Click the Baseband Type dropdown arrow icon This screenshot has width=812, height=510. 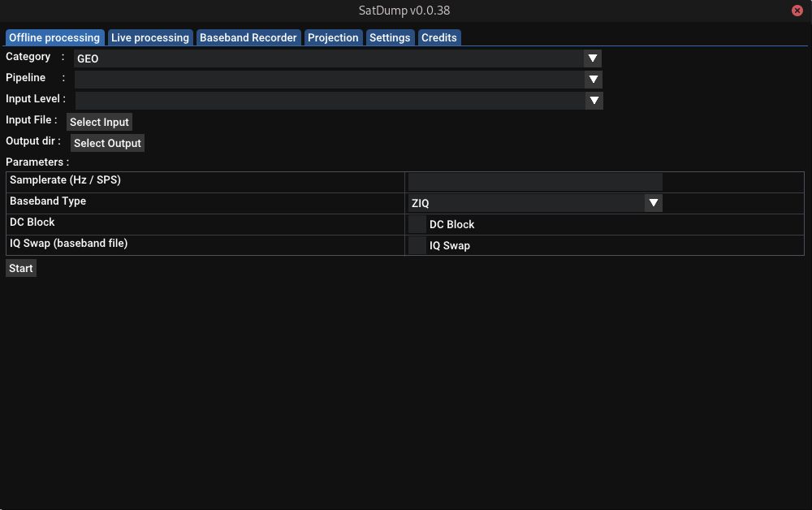(654, 203)
